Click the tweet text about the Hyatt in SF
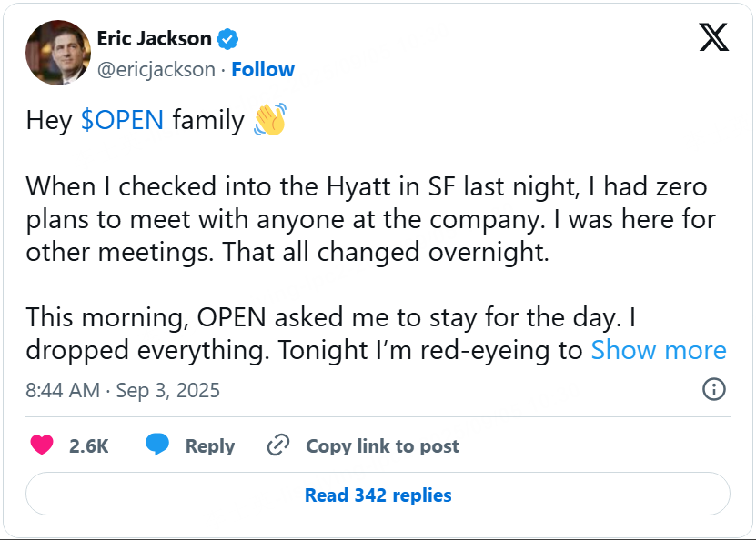 371,219
